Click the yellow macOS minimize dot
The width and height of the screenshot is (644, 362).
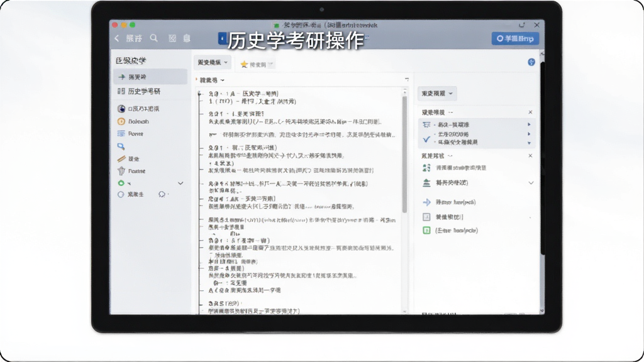point(124,25)
